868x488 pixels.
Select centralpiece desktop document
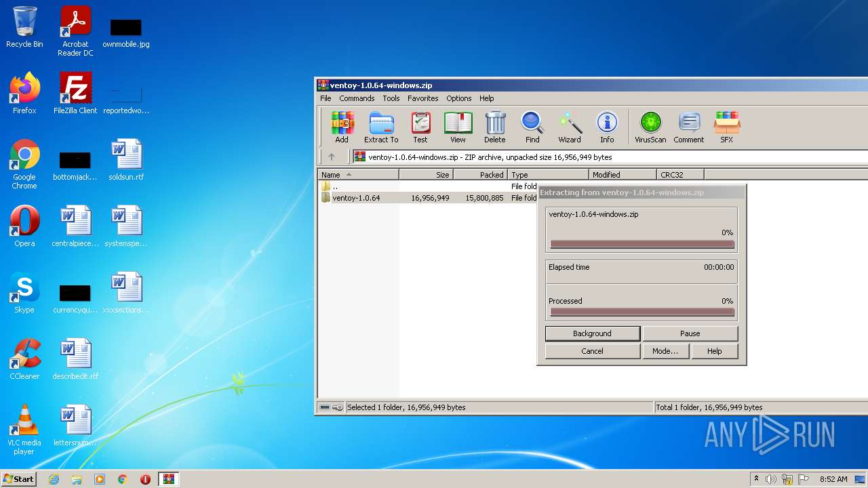75,226
